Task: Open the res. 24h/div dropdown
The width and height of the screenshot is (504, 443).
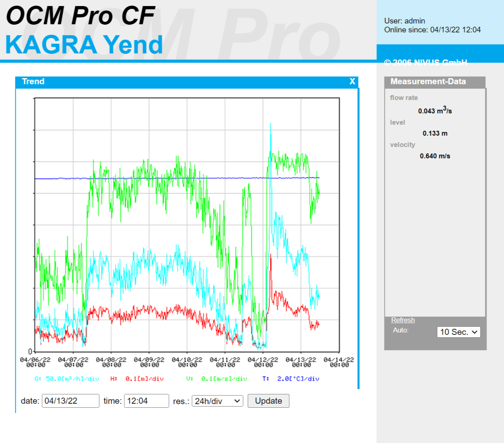Action: [x=218, y=401]
